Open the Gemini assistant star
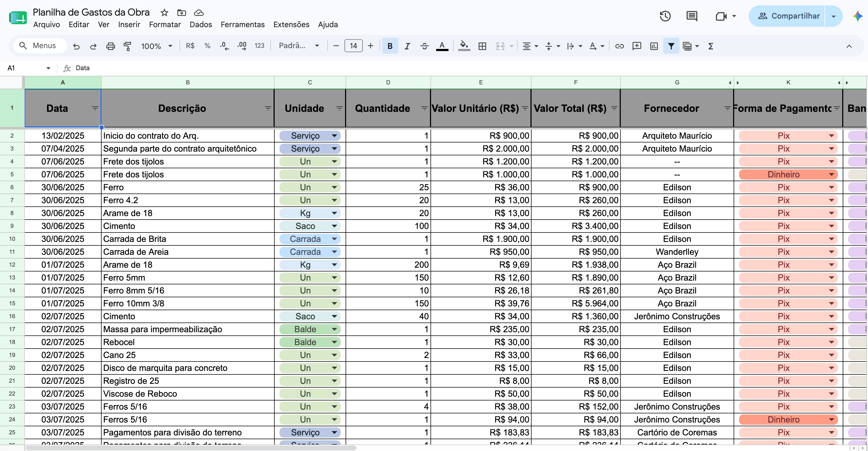The width and height of the screenshot is (868, 451). 858,16
